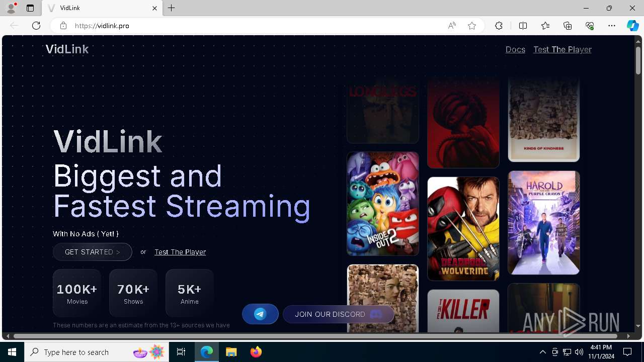This screenshot has height=362, width=644.
Task: Open the faces collage poster at bottom
Action: click(x=383, y=299)
